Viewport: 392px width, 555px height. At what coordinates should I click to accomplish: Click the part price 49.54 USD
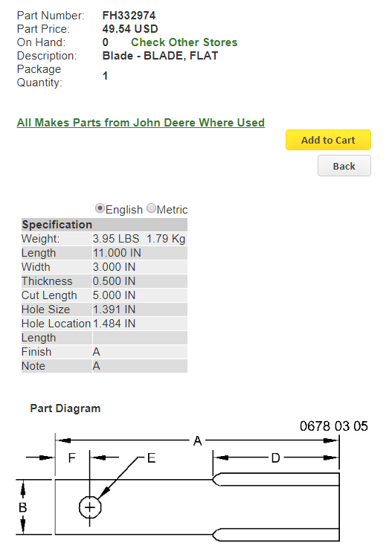[x=130, y=29]
